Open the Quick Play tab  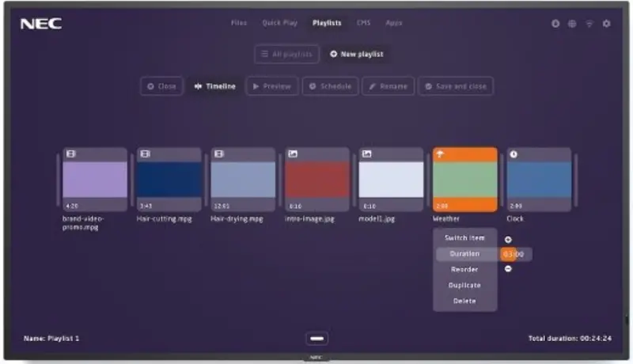coord(280,23)
